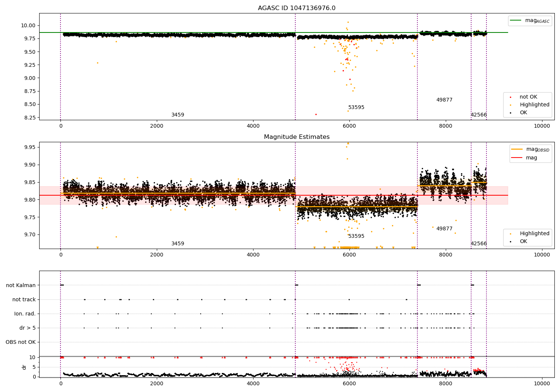
Task: Click y-tick 5 on the dr axis
Action: tap(34, 367)
